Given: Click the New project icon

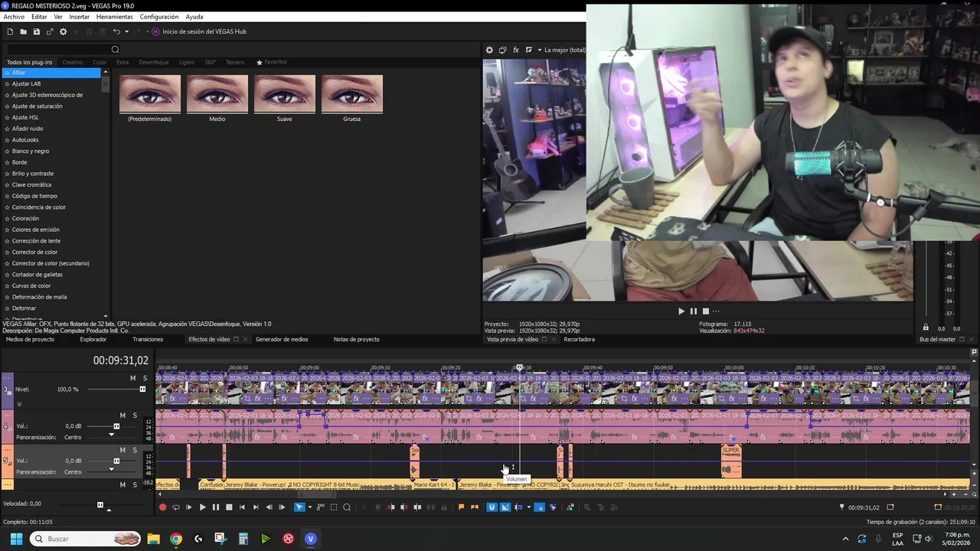Looking at the screenshot, I should 10,31.
